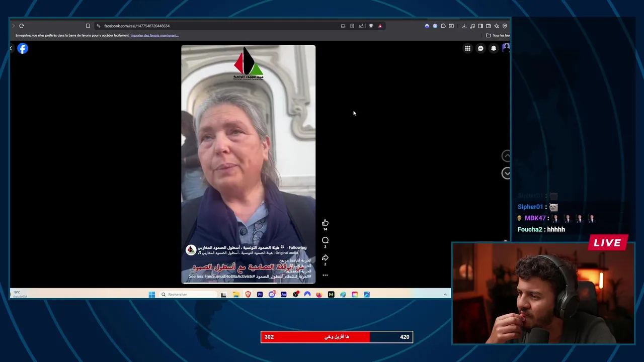Open Brave browser from taskbar

pos(248,295)
